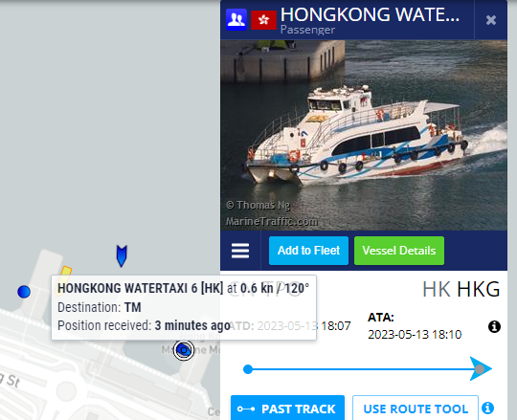This screenshot has width=517, height=420.
Task: Click the Hong Kong flag icon
Action: 263,20
